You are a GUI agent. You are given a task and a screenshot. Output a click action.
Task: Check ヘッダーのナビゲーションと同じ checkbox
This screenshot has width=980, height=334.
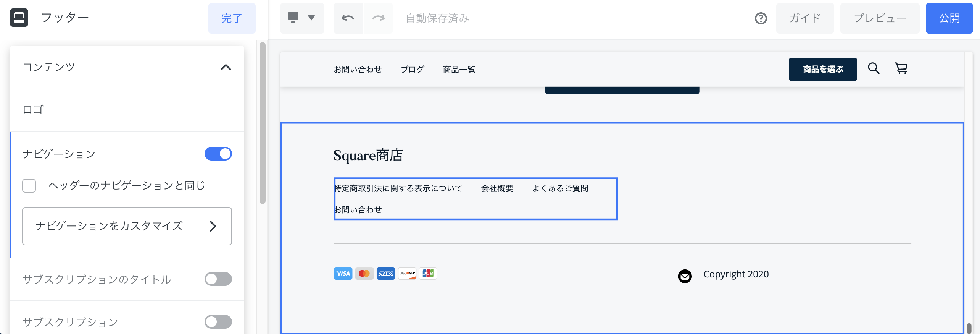pyautogui.click(x=29, y=186)
